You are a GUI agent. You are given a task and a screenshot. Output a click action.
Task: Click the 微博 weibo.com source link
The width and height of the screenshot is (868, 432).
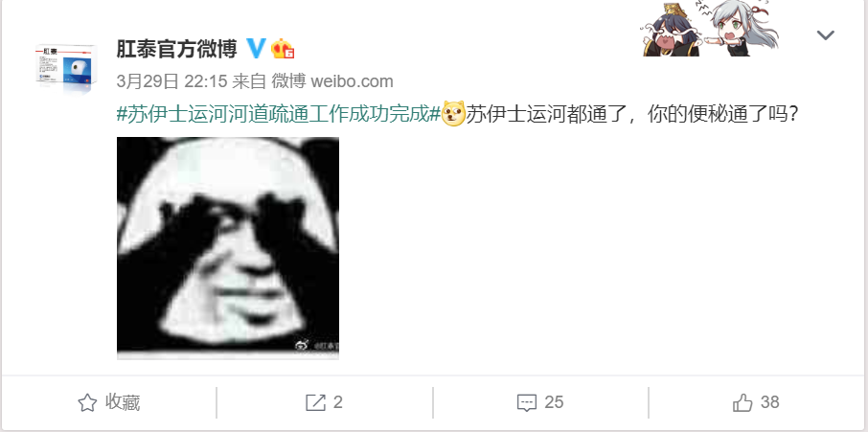pos(332,81)
